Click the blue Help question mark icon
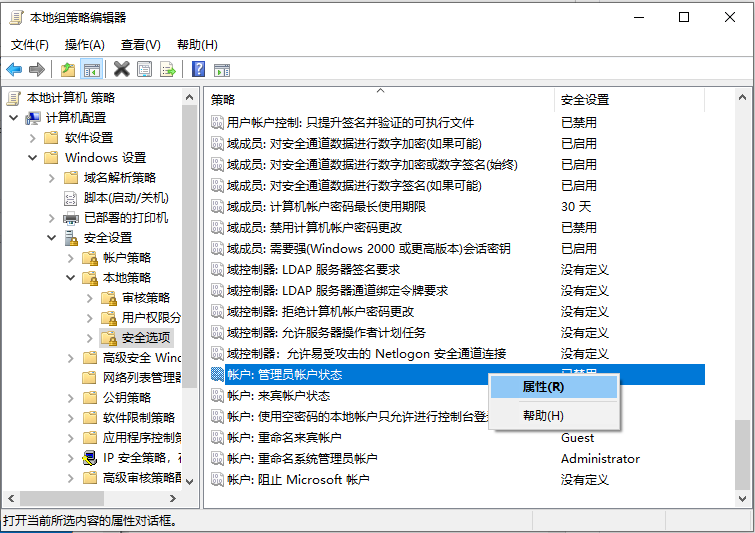The width and height of the screenshot is (755, 533). point(199,69)
